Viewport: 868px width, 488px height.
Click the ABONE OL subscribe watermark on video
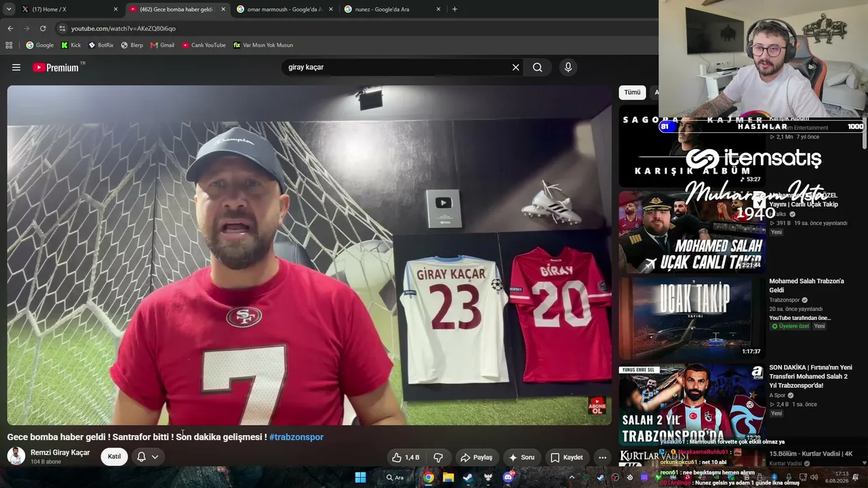[597, 406]
